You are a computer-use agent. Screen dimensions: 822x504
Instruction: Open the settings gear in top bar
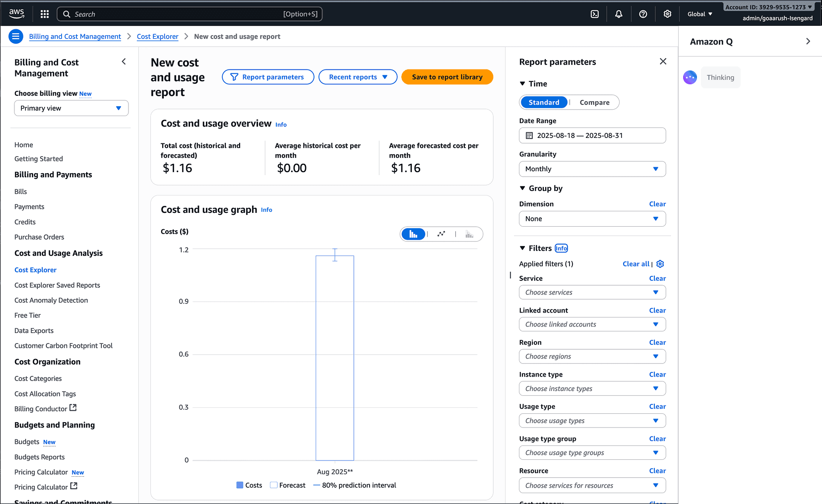point(667,14)
